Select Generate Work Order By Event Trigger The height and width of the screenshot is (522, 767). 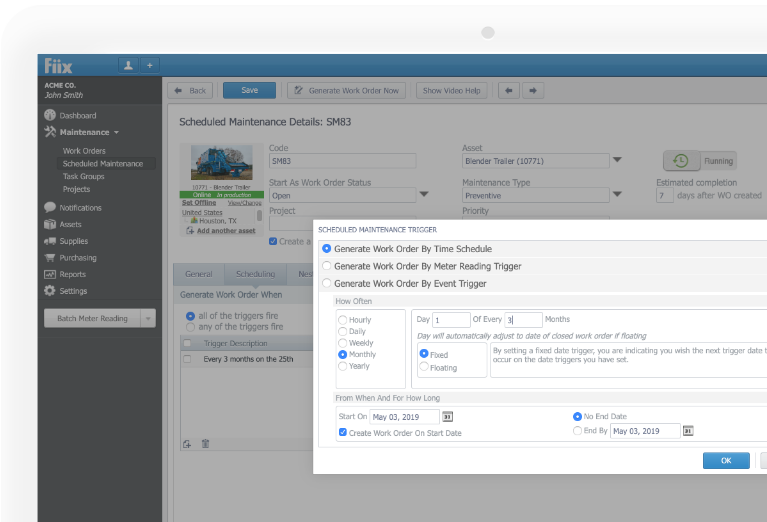coord(326,283)
